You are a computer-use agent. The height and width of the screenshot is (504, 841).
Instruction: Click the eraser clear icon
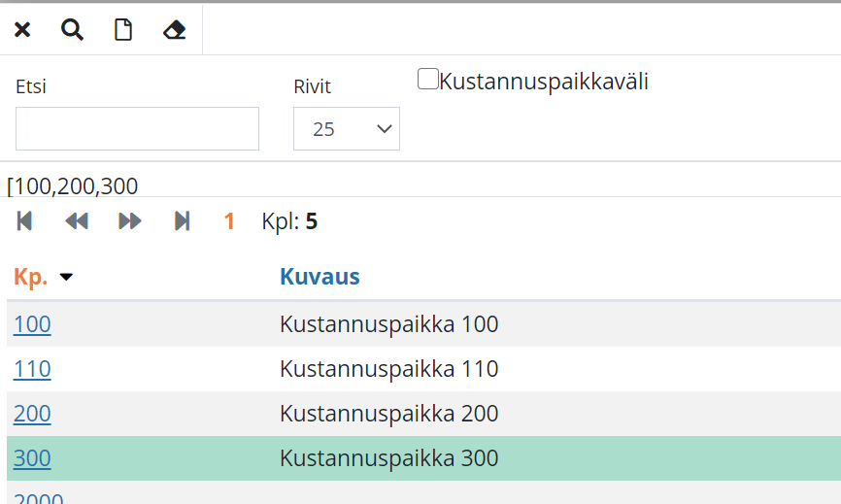[x=175, y=30]
